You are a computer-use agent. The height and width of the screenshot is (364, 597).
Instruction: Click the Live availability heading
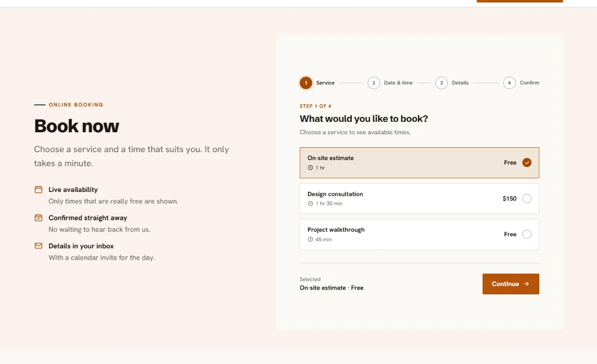73,189
